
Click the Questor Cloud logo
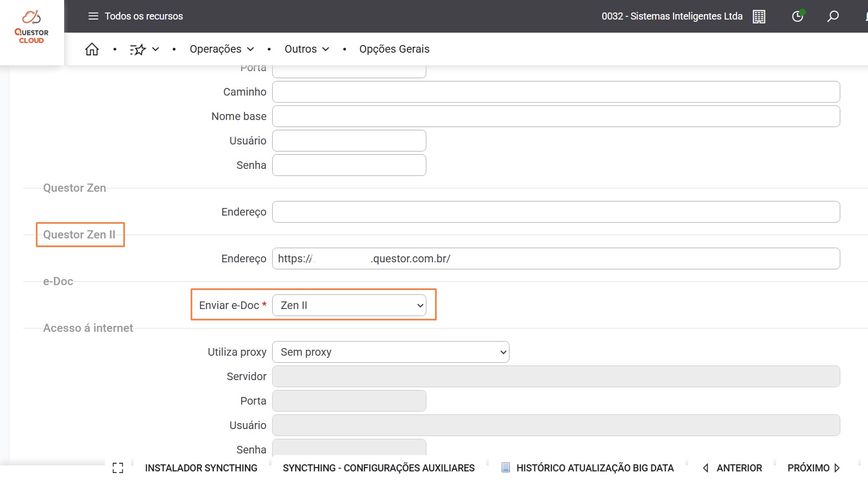32,27
